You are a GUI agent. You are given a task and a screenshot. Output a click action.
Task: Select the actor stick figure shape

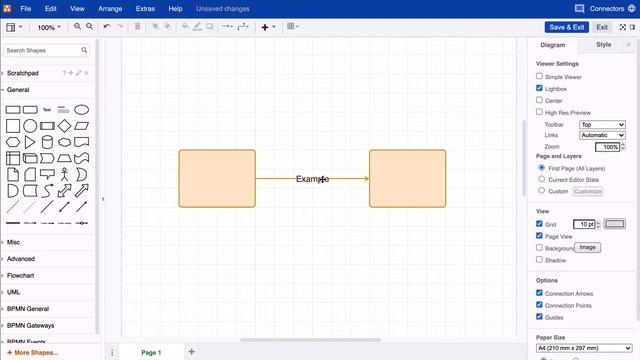click(64, 174)
